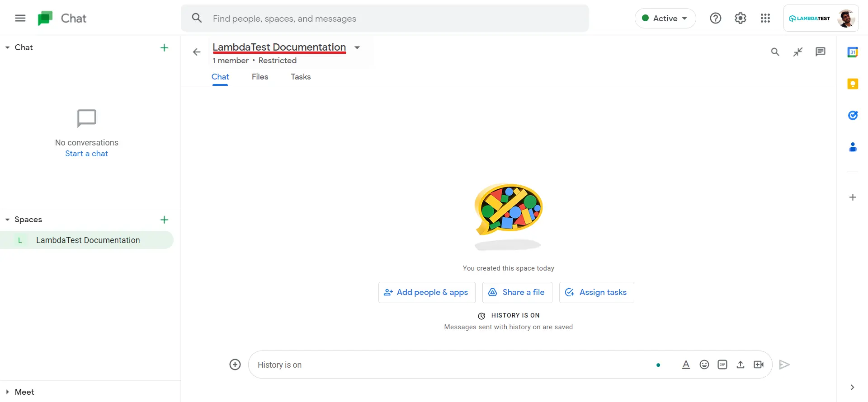This screenshot has height=402, width=868.
Task: Open Google Keep side panel icon
Action: [x=853, y=84]
